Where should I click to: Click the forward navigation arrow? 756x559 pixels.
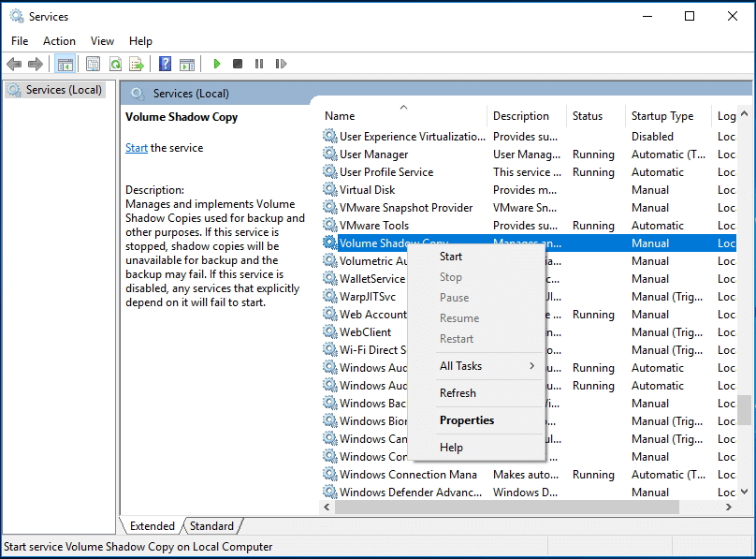pos(36,64)
